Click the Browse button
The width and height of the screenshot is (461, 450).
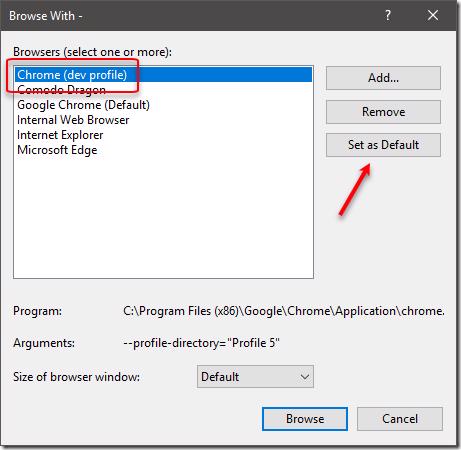[305, 419]
